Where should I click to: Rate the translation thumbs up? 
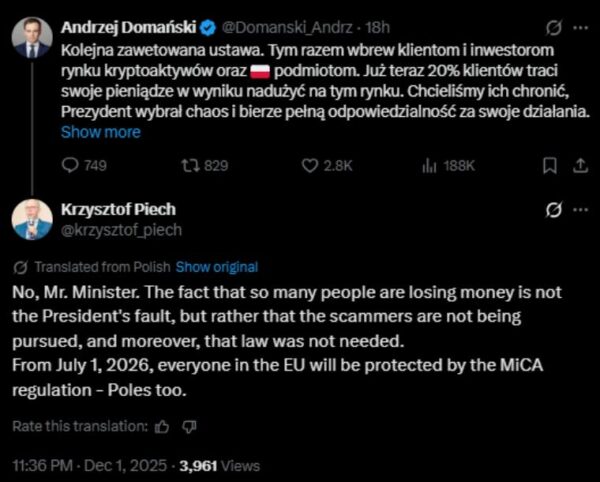(163, 427)
